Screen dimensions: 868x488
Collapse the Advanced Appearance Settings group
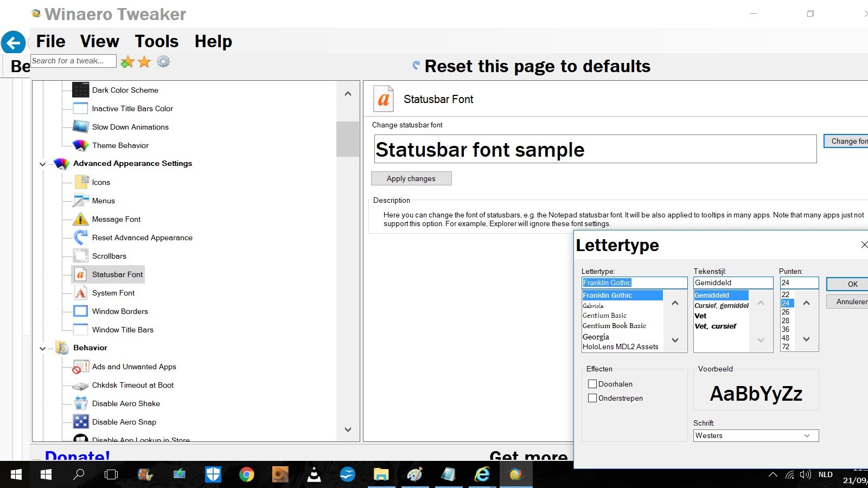pyautogui.click(x=43, y=164)
